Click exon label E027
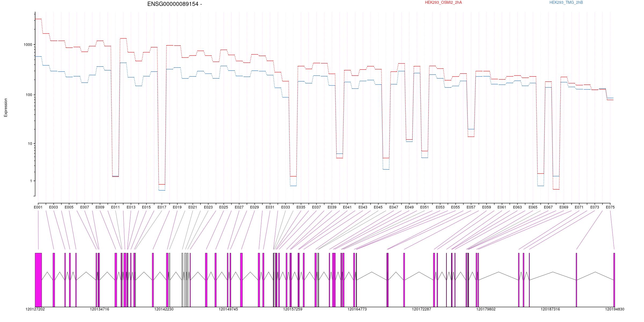Image resolution: width=644 pixels, height=322 pixels. (x=239, y=207)
